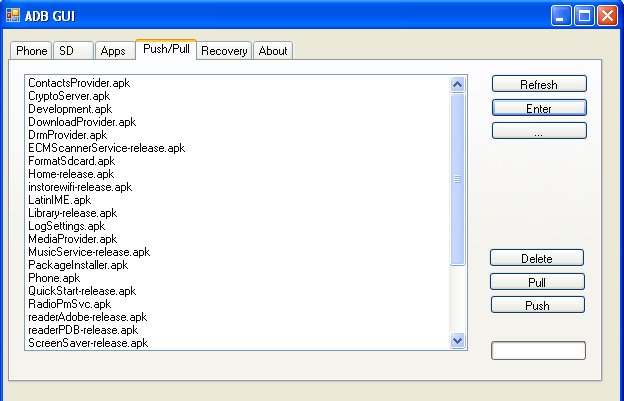Focus the empty text box below Push
624x401 pixels.
point(538,350)
